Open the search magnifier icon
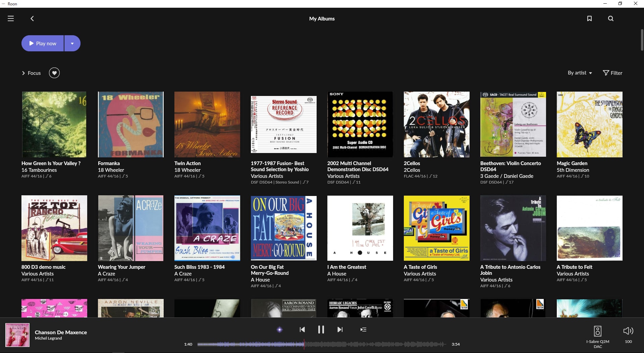Image resolution: width=644 pixels, height=353 pixels. [x=611, y=18]
